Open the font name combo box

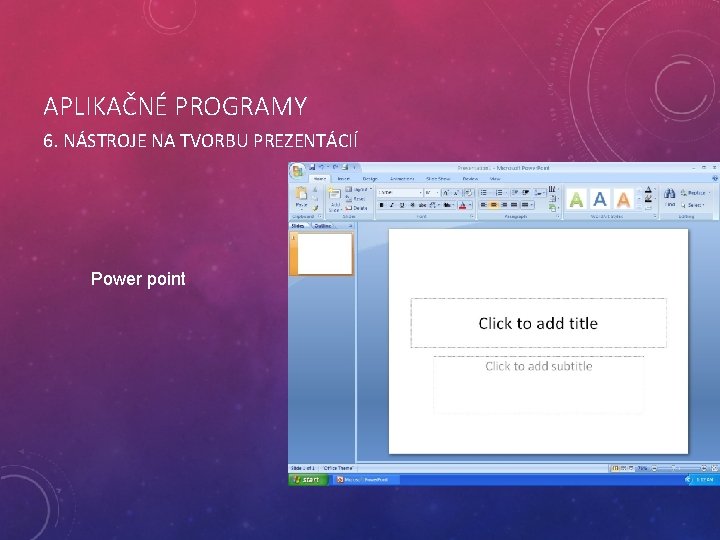point(399,193)
